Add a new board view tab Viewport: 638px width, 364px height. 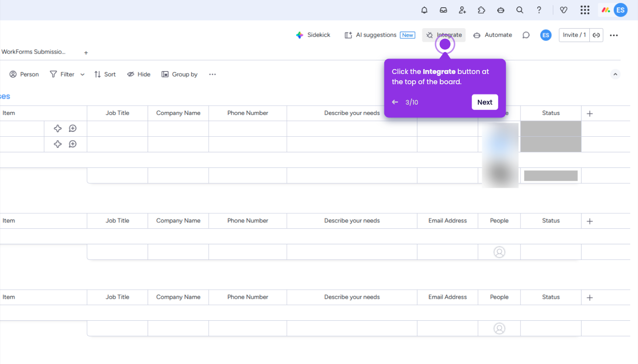pos(86,53)
